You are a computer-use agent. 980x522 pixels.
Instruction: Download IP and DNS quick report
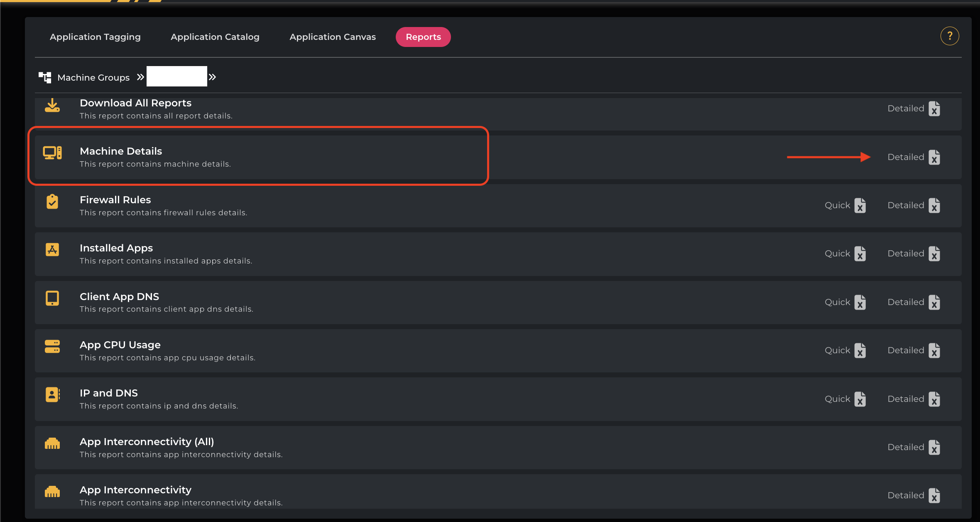tap(860, 399)
